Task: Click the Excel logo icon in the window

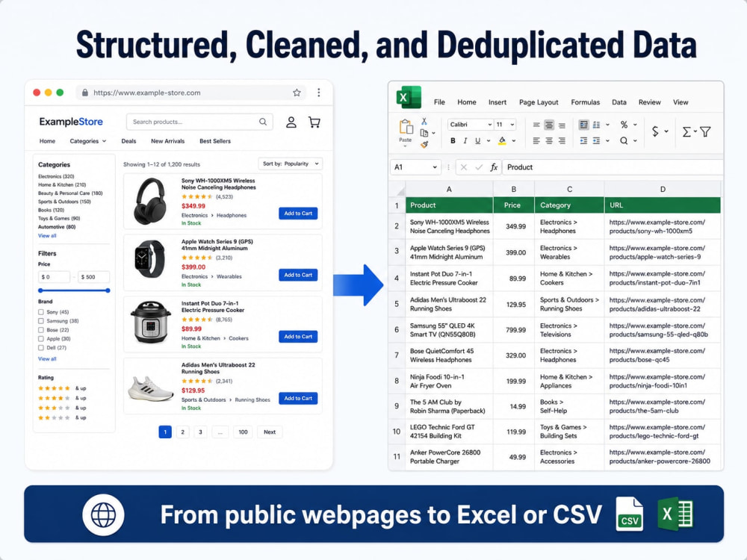Action: [409, 97]
